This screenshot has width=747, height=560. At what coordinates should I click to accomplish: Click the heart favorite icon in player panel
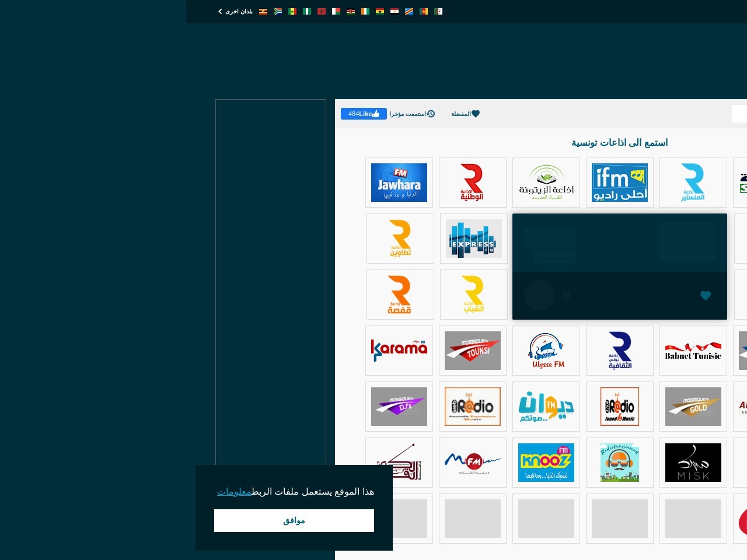click(x=706, y=296)
